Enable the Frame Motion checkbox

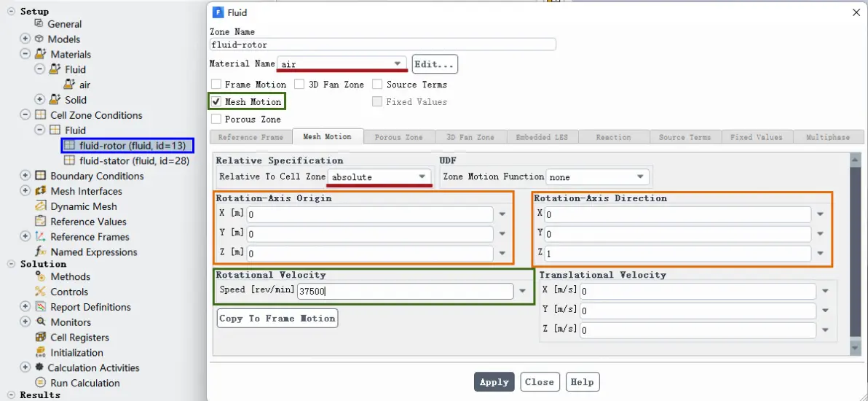click(216, 85)
